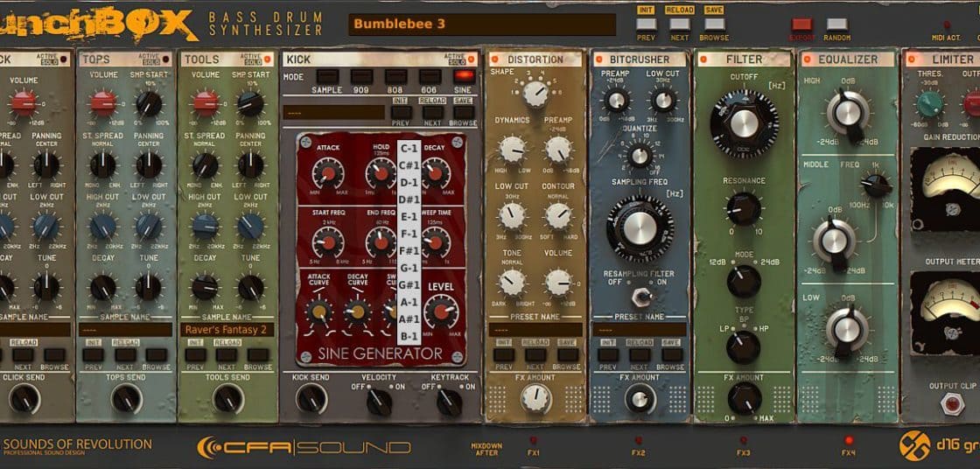The height and width of the screenshot is (469, 980).
Task: Choose G-1 from the note list
Action: click(x=409, y=268)
